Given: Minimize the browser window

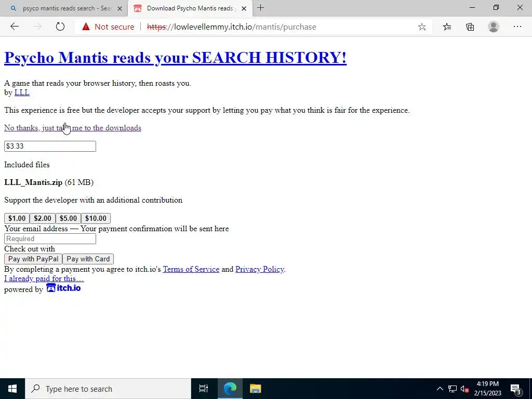Looking at the screenshot, I should tap(472, 7).
